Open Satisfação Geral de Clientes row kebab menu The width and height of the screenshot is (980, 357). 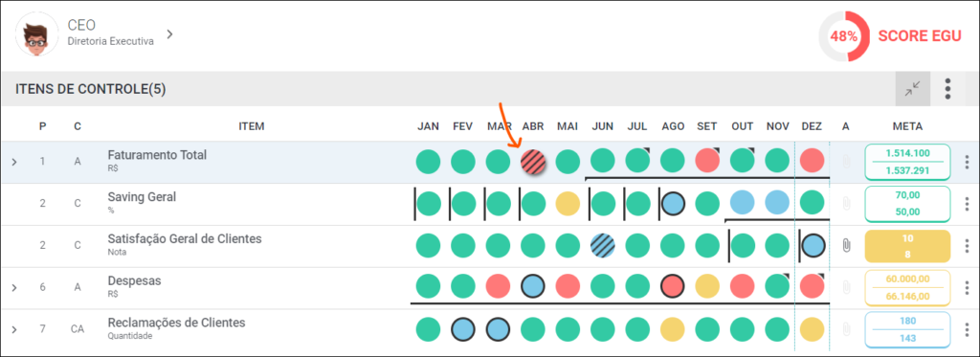pyautogui.click(x=967, y=246)
